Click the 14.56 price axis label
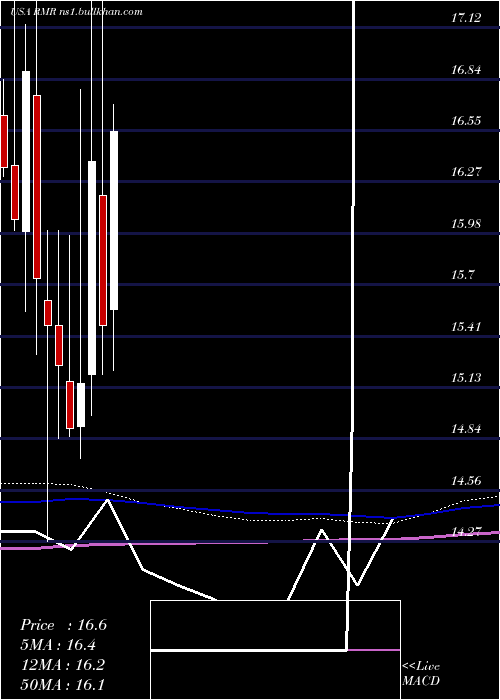This screenshot has width=500, height=700. 466,481
